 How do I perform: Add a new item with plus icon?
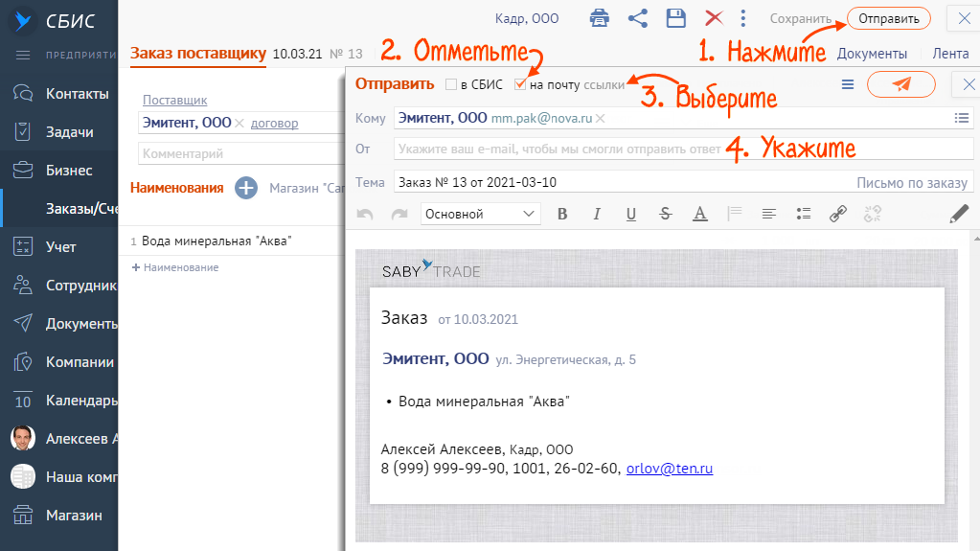(246, 188)
